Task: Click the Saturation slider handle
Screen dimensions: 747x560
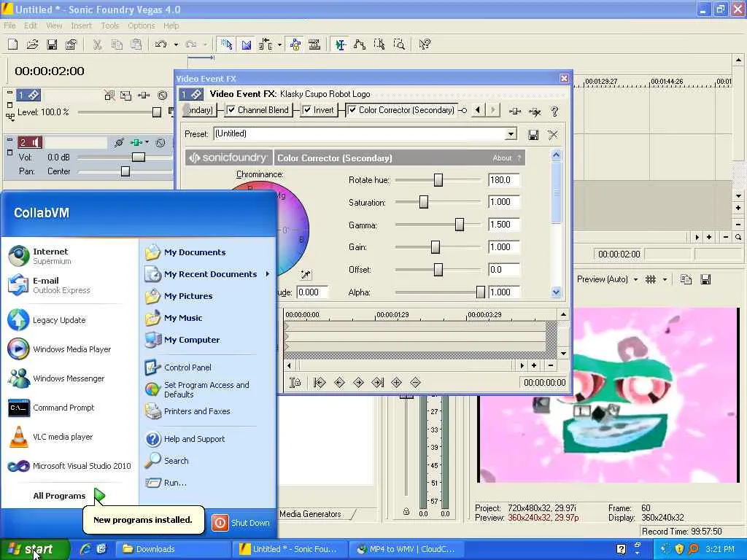Action: point(424,202)
